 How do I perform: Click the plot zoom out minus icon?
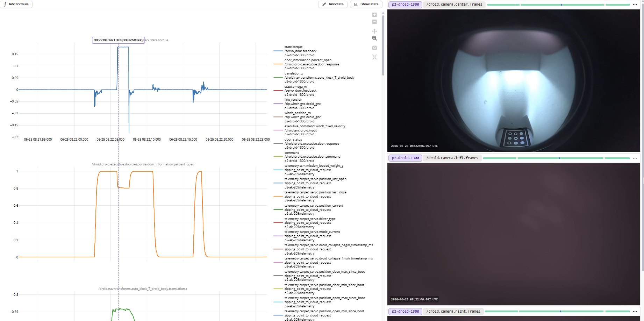tap(374, 22)
